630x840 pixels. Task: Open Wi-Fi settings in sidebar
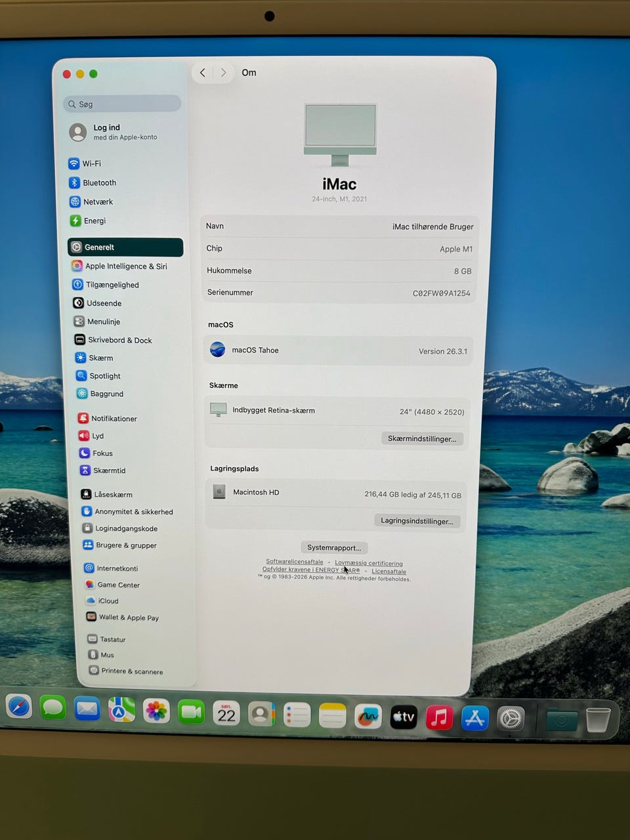85,163
